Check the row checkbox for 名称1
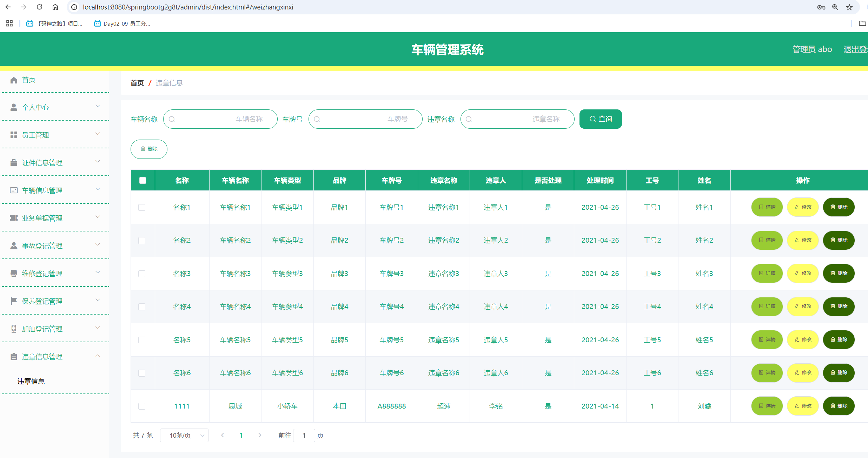This screenshot has height=458, width=868. point(142,207)
